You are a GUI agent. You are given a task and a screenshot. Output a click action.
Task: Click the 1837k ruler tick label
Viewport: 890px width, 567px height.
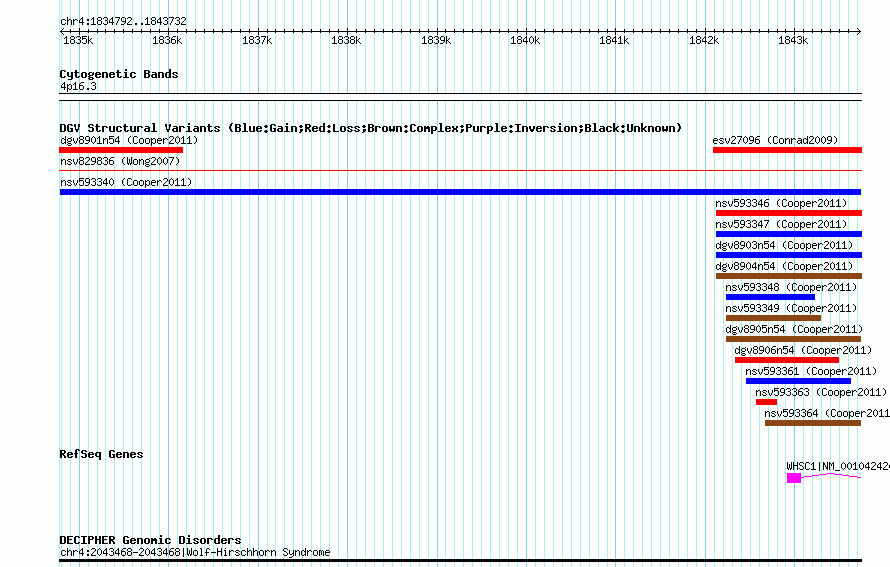click(x=257, y=40)
